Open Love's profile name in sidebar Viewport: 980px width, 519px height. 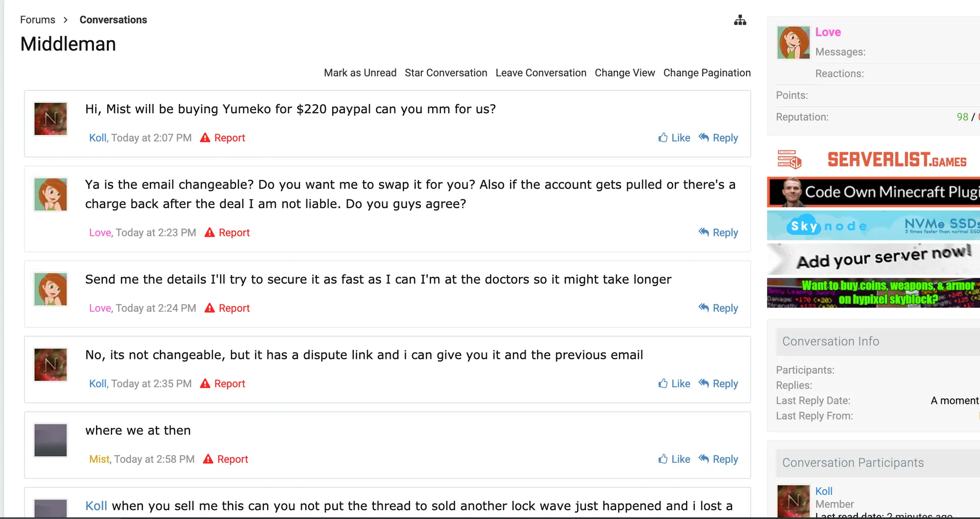[828, 32]
